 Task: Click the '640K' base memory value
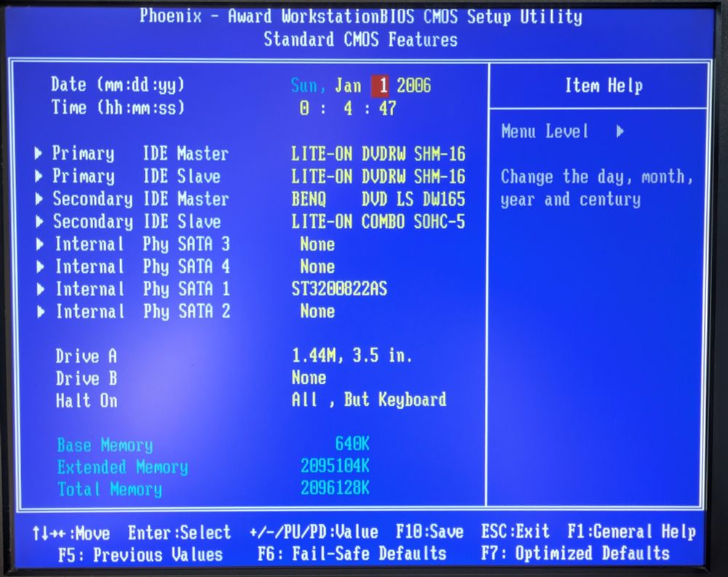(352, 444)
